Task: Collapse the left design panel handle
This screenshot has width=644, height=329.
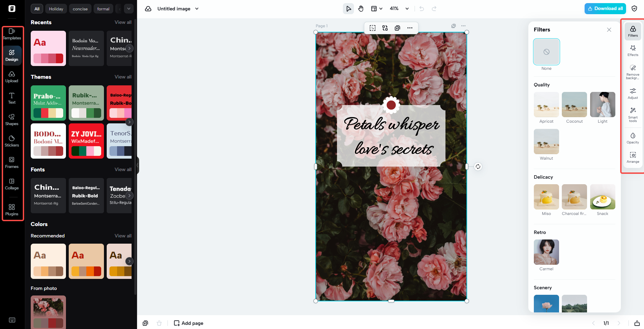Action: click(x=137, y=166)
